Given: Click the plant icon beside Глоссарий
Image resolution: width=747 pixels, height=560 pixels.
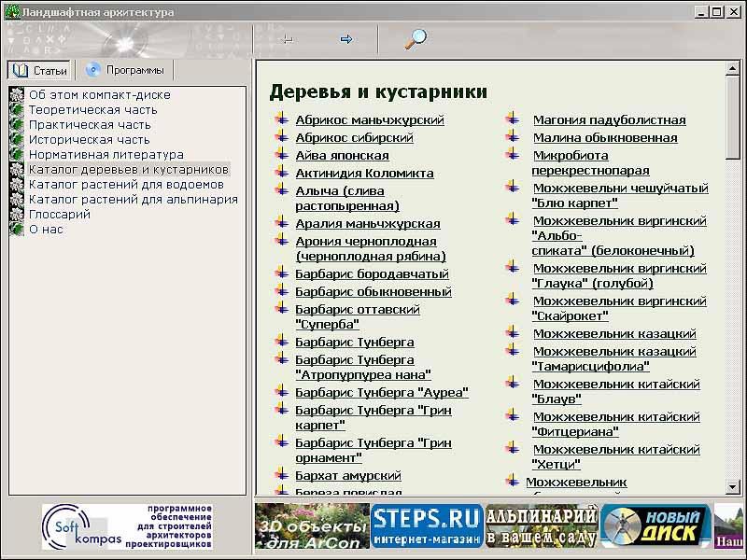Looking at the screenshot, I should click(16, 214).
